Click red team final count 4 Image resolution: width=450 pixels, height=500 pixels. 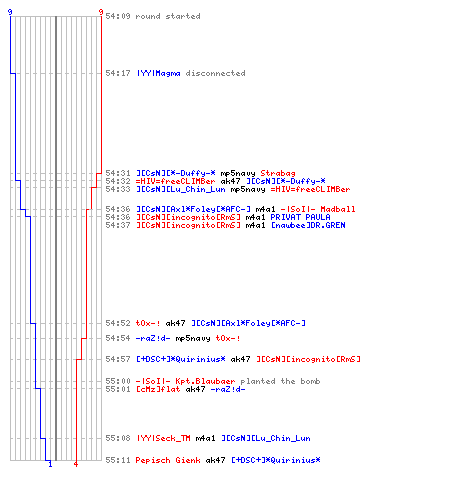click(x=76, y=464)
